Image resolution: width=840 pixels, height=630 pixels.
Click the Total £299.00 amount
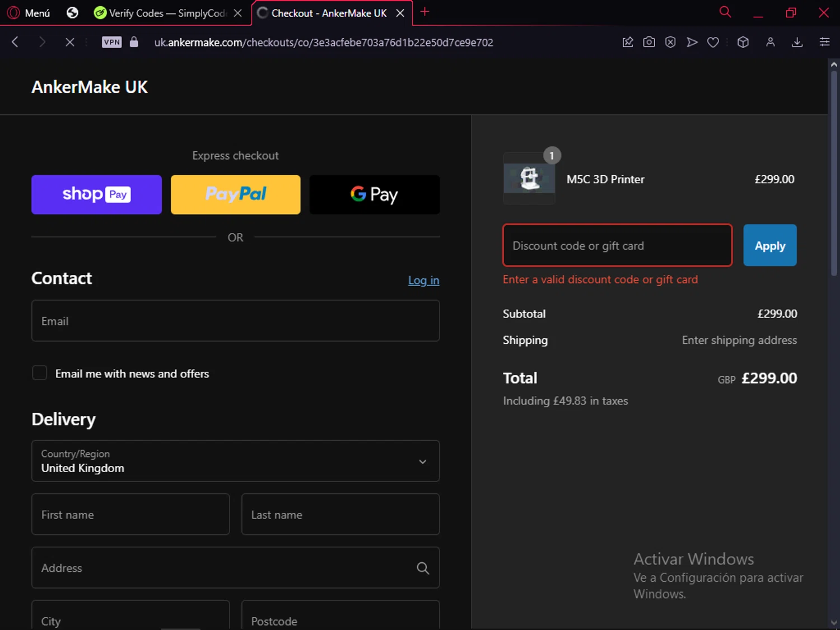tap(769, 378)
